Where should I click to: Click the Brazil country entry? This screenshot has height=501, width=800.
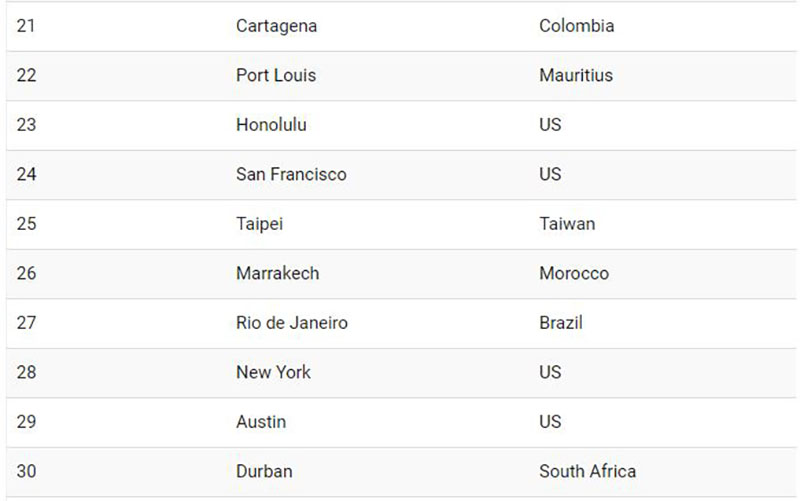(x=560, y=323)
